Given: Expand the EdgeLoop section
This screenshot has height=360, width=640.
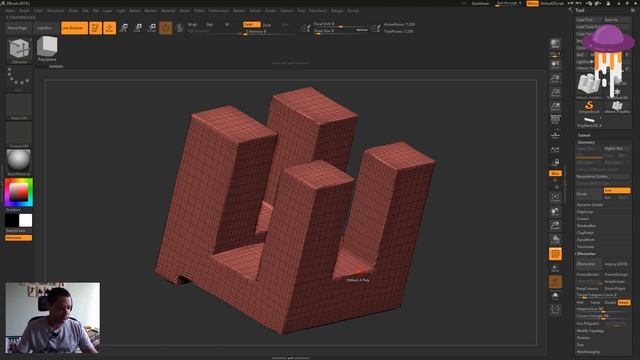Looking at the screenshot, I should click(585, 212).
